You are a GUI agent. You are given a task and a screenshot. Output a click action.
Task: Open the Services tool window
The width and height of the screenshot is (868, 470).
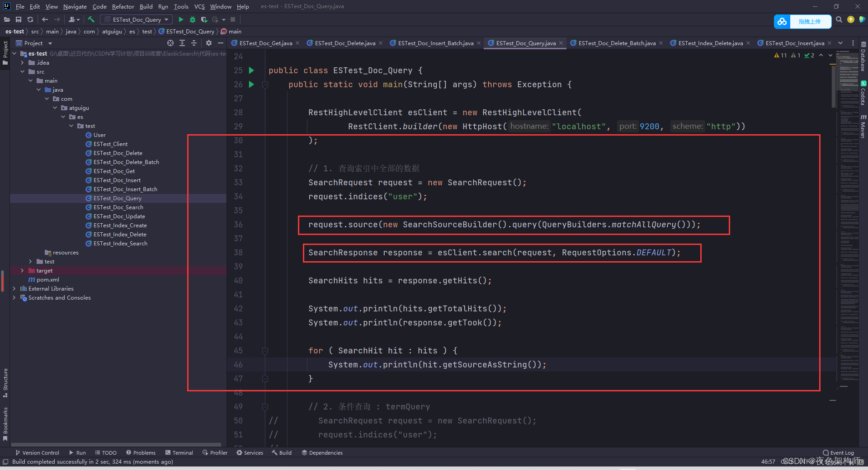[x=250, y=452]
